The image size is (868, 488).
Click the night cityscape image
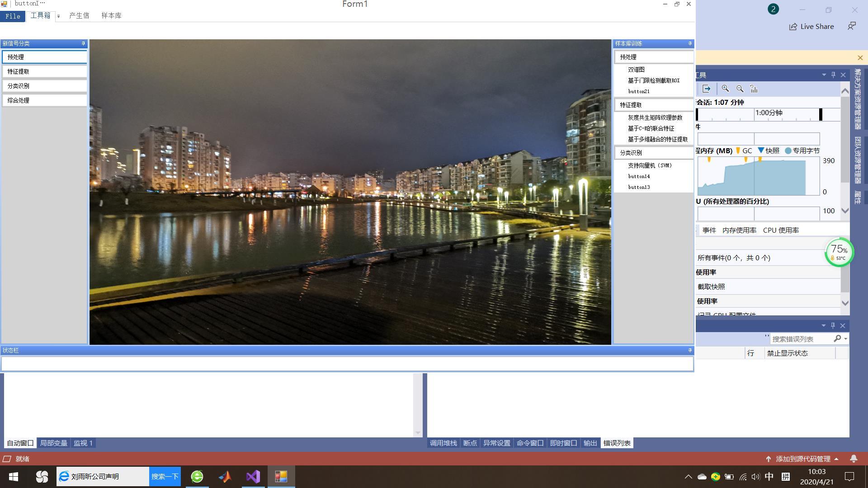[350, 192]
